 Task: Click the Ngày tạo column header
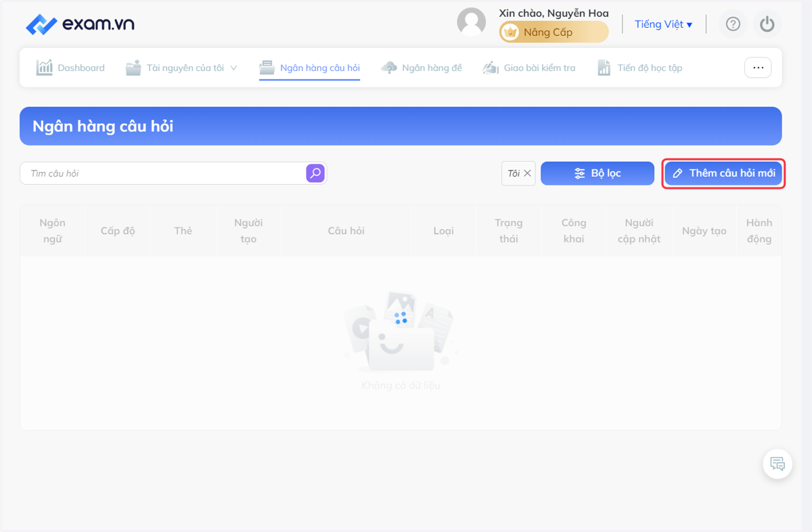click(704, 231)
